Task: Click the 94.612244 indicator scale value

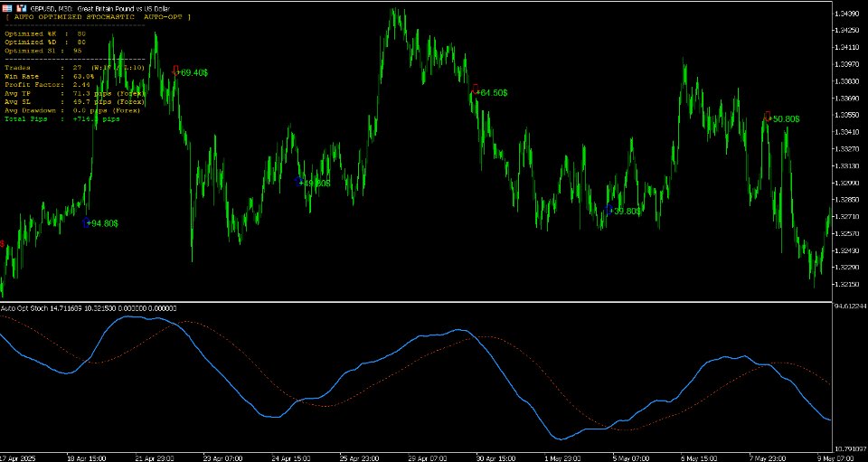Action: [850, 306]
